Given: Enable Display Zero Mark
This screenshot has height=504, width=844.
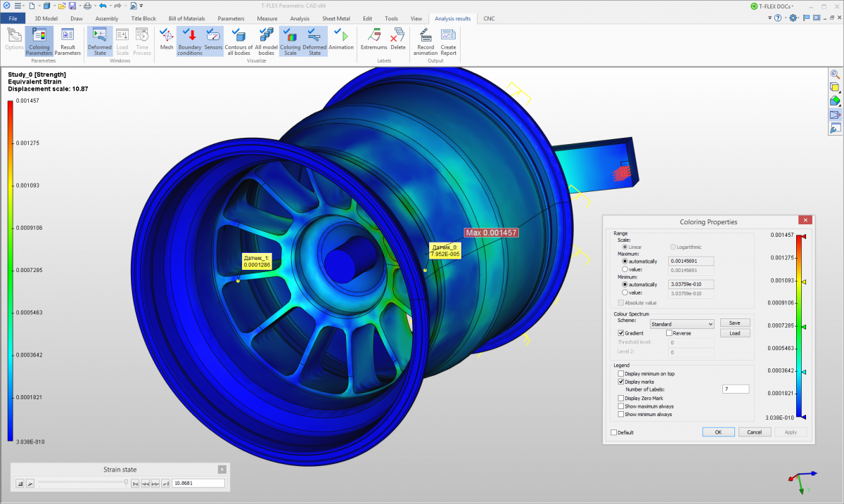Looking at the screenshot, I should (621, 398).
